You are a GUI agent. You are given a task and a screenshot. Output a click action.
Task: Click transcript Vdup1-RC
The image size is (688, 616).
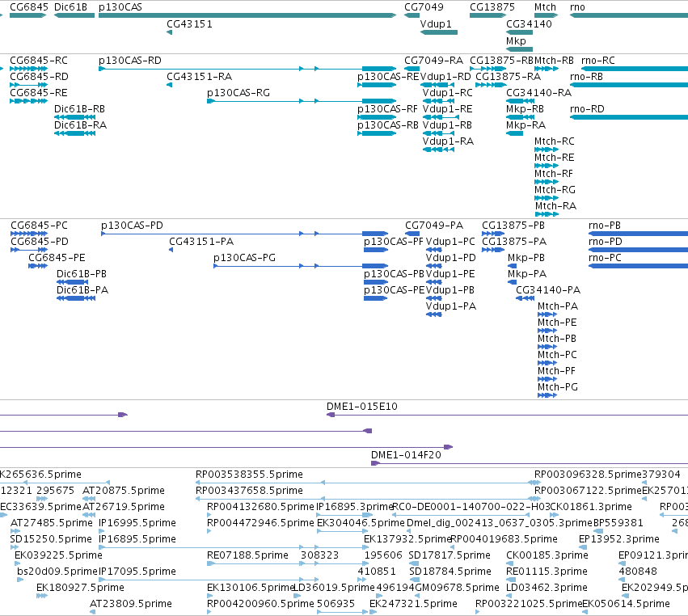448,93
